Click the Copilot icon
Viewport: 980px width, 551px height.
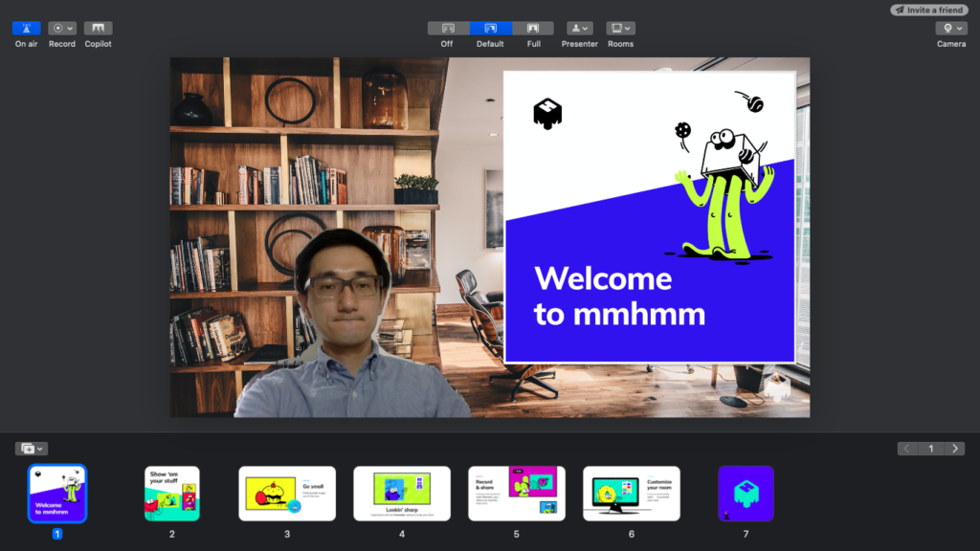[x=98, y=29]
